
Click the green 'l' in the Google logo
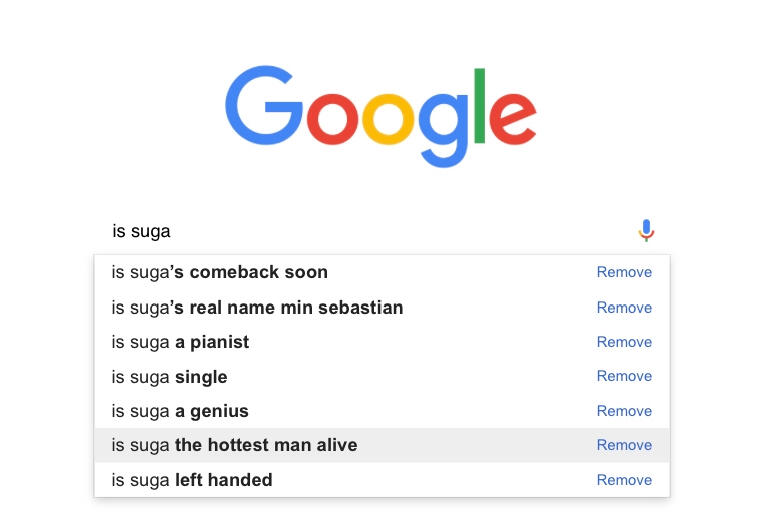[479, 106]
